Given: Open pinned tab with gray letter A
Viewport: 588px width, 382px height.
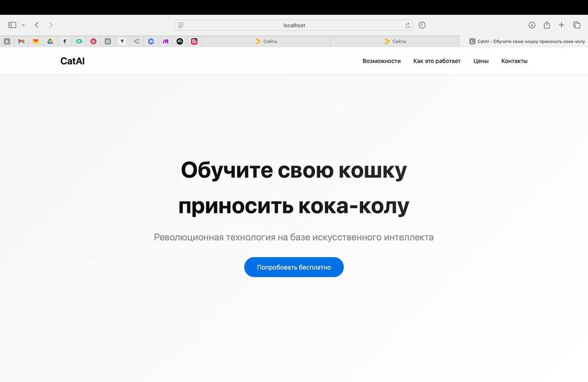Looking at the screenshot, I should [7, 42].
